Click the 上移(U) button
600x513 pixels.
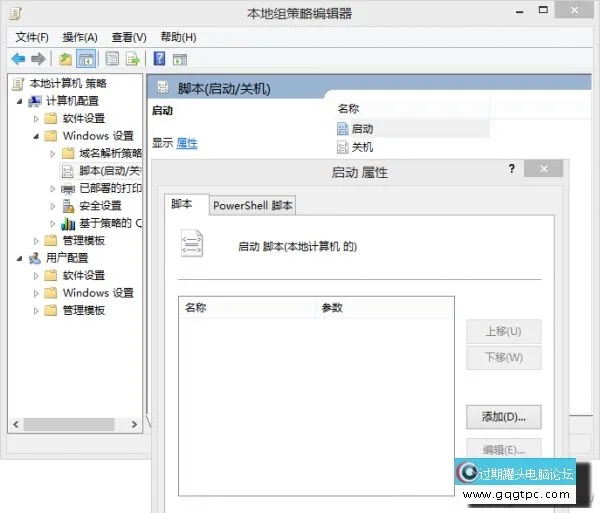[x=504, y=331]
